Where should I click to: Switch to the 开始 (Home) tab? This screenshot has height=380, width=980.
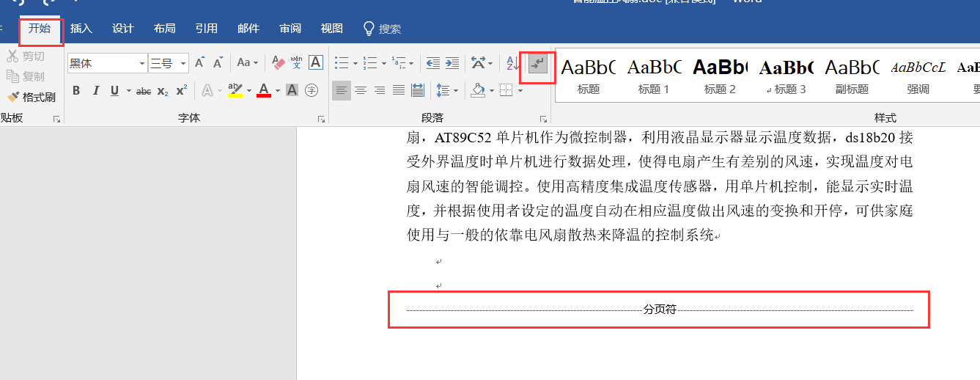pos(40,29)
